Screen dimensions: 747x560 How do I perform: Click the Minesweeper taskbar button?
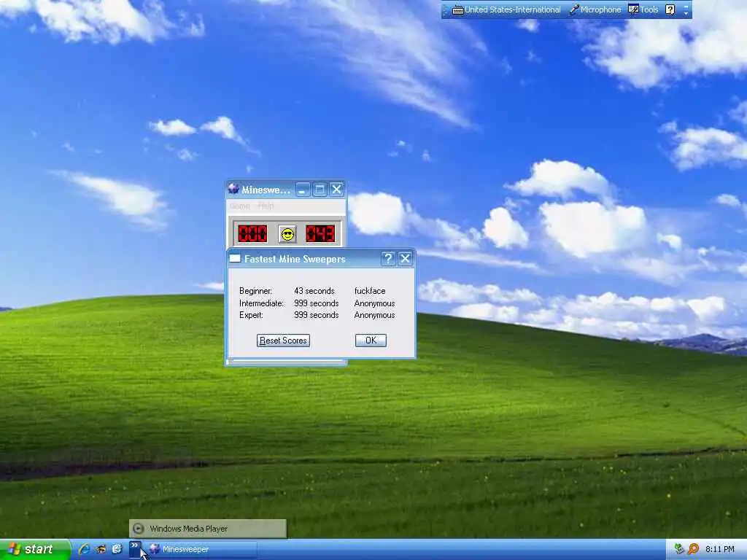[201, 550]
